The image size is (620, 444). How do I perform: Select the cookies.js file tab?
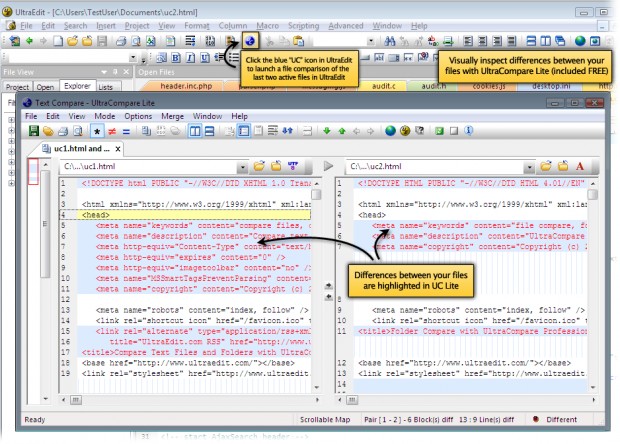click(489, 86)
